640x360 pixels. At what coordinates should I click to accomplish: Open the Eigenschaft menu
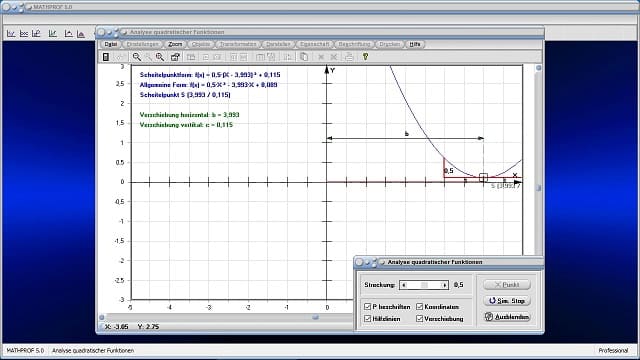[314, 44]
